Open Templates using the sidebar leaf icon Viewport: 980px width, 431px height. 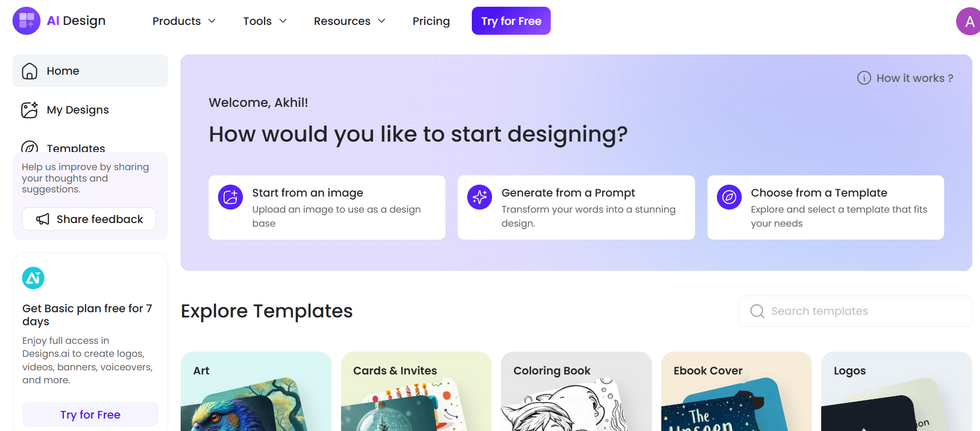[30, 147]
